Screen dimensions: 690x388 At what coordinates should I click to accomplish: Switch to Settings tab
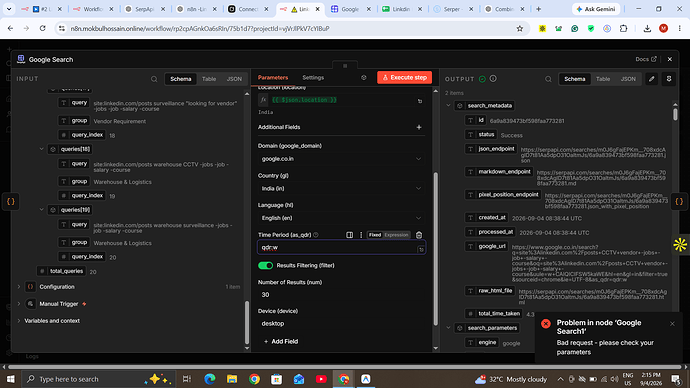pos(313,77)
